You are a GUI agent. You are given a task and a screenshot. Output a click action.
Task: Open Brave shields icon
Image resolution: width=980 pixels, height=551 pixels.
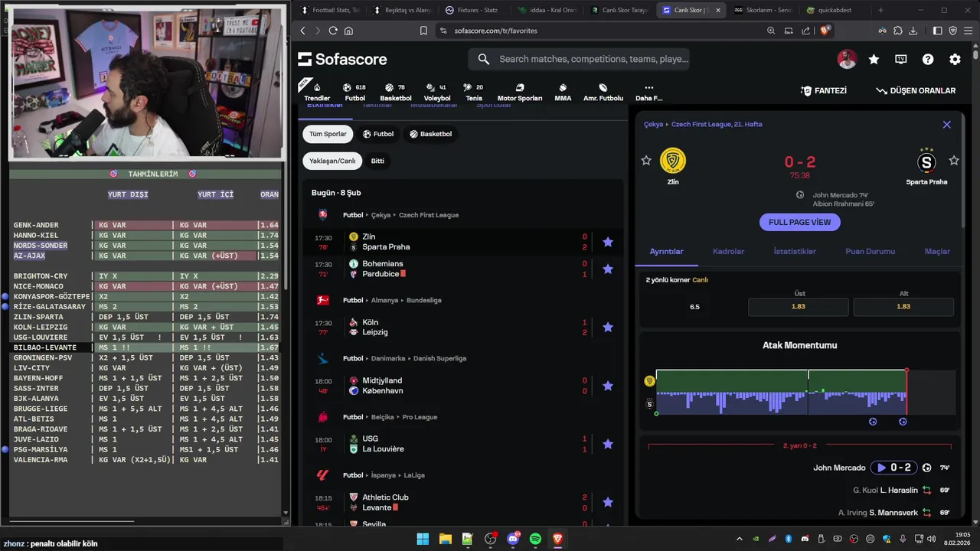click(x=825, y=31)
